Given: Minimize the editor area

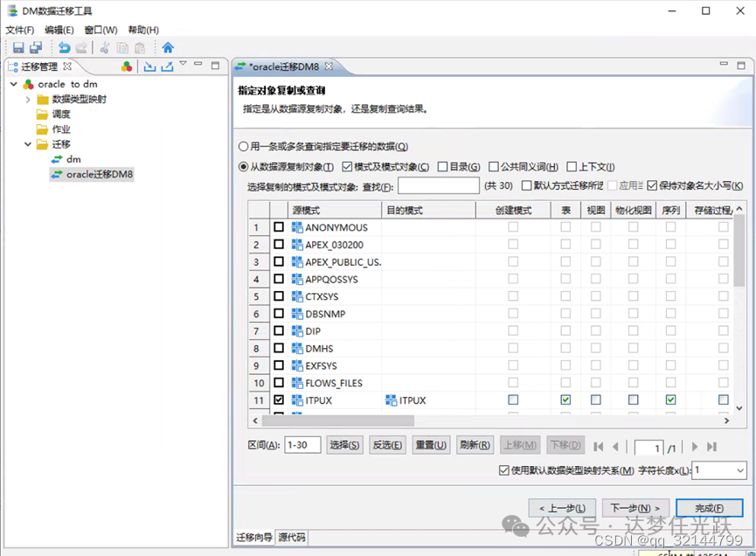Looking at the screenshot, I should (724, 64).
